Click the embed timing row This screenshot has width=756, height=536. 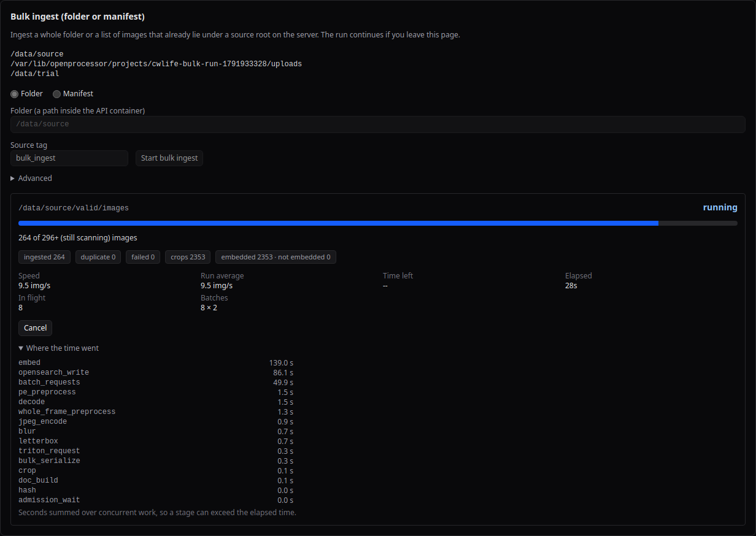coord(156,363)
